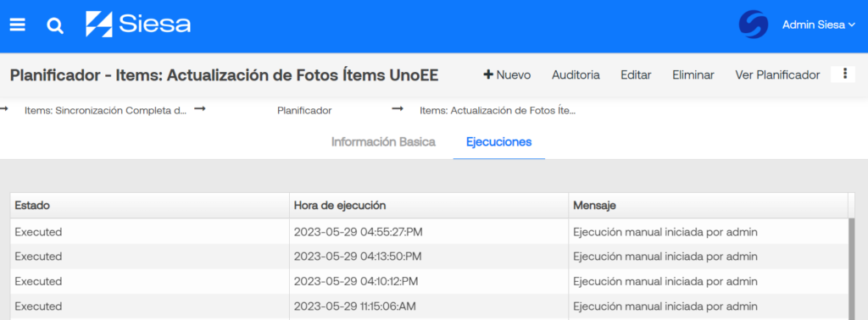Screen dimensions: 868x320
Task: Click the round user avatar icon
Action: pos(754,25)
